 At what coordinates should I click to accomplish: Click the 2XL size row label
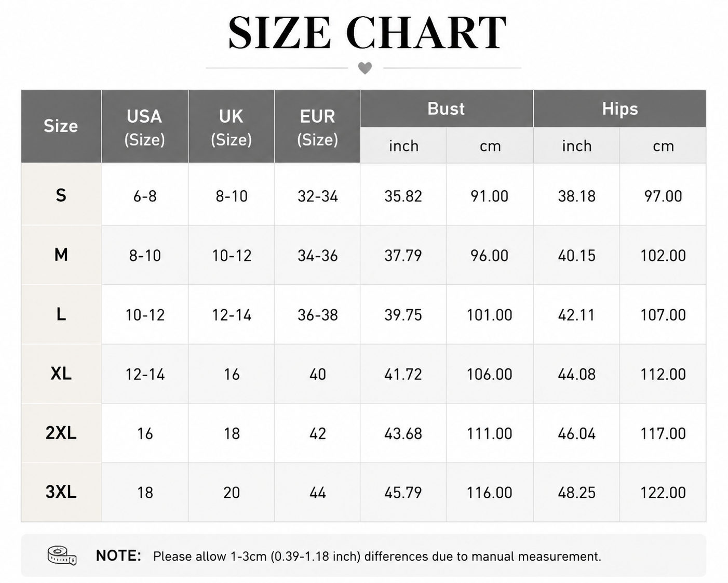pyautogui.click(x=61, y=432)
